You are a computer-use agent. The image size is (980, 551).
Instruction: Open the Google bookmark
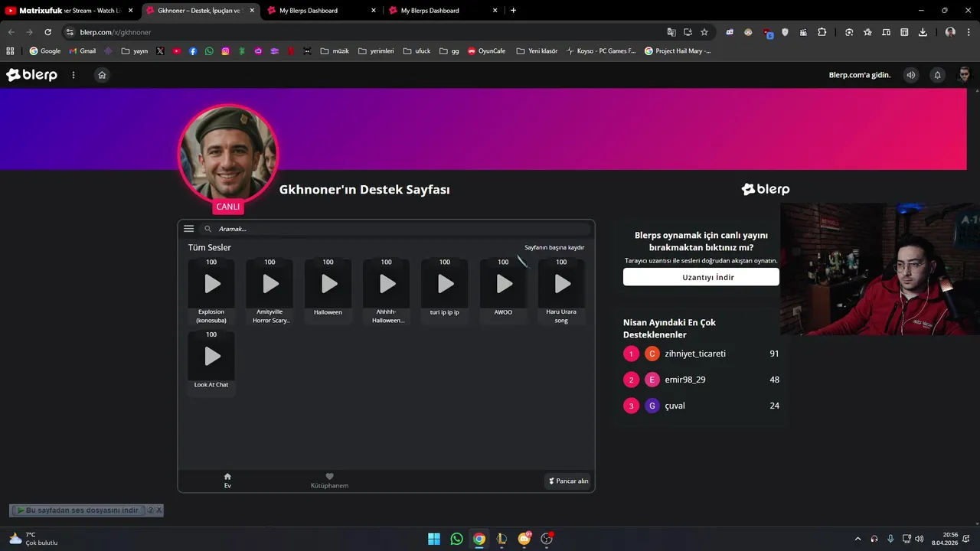pos(45,51)
